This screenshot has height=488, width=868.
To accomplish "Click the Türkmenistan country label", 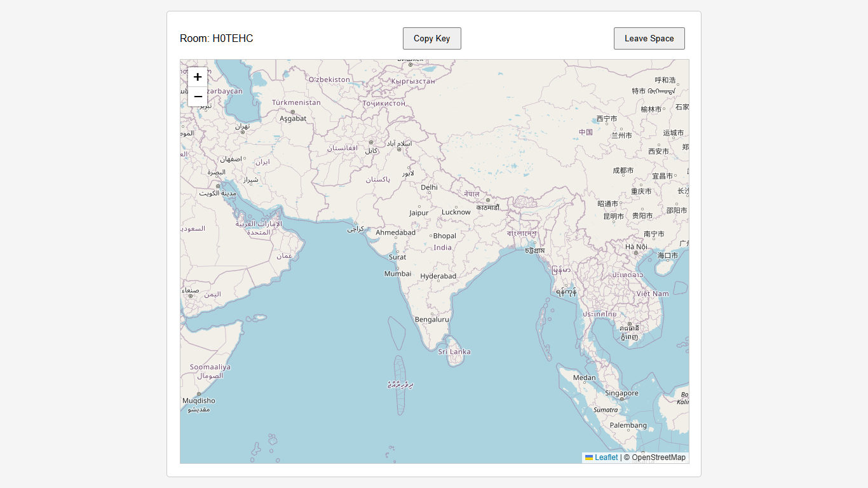I will pyautogui.click(x=296, y=102).
